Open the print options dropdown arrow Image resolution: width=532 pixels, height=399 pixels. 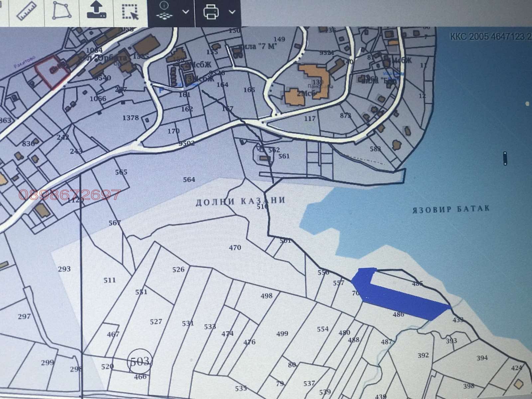click(232, 12)
